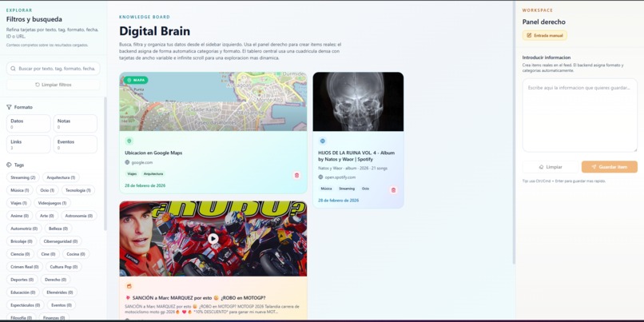Select the Cocina (0) tag chip
Screen dimensions: 644x322
[76, 254]
